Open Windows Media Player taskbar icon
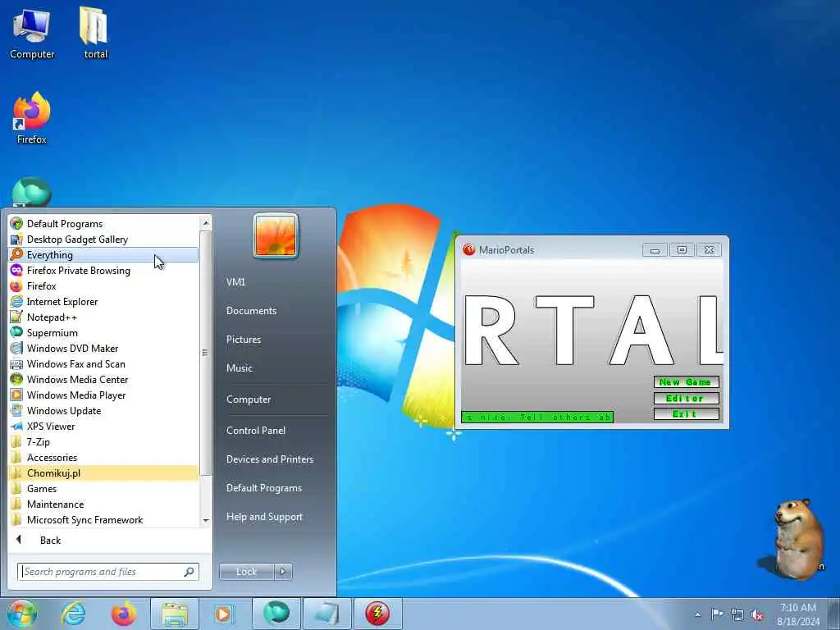The width and height of the screenshot is (840, 630). (x=223, y=614)
